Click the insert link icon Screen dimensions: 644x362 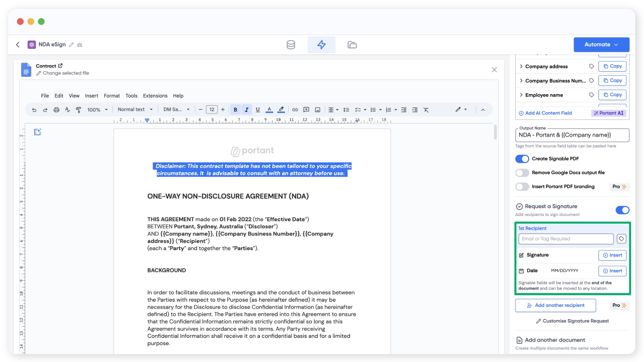click(x=295, y=110)
